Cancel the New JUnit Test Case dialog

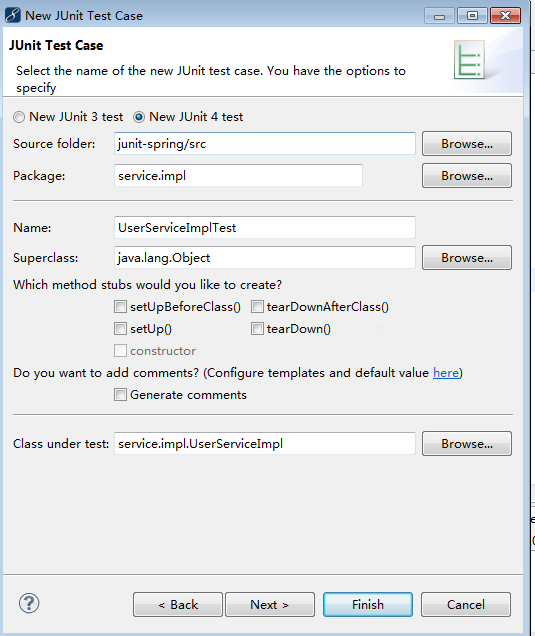click(466, 605)
